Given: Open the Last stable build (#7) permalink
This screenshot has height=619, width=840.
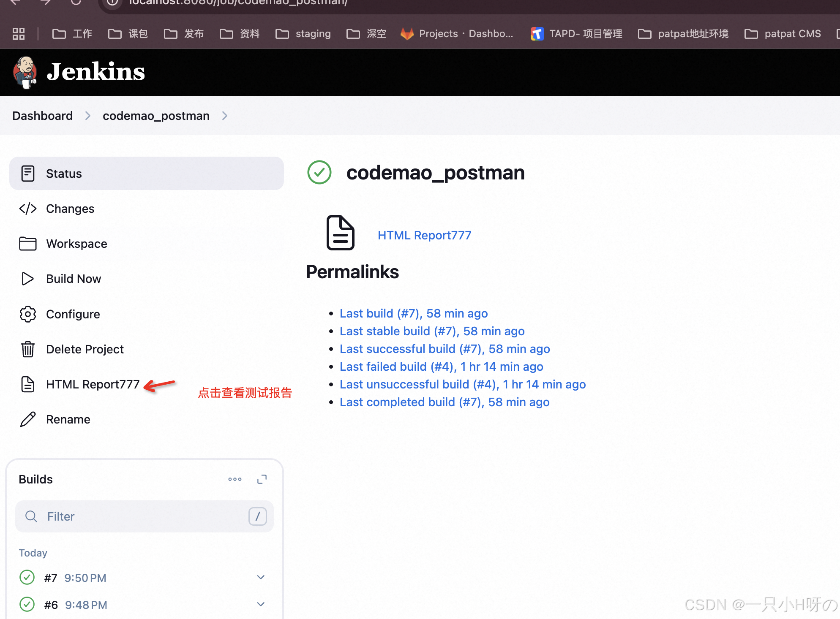Looking at the screenshot, I should coord(432,331).
